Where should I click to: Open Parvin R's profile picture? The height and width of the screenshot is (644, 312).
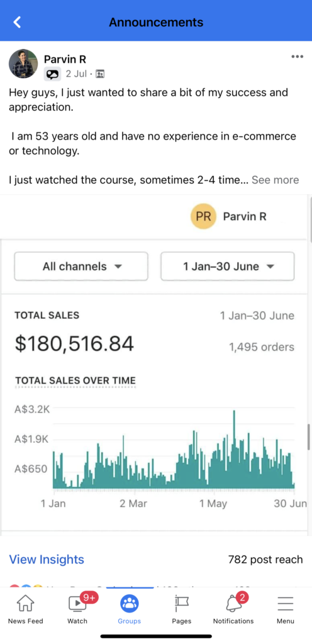point(23,64)
